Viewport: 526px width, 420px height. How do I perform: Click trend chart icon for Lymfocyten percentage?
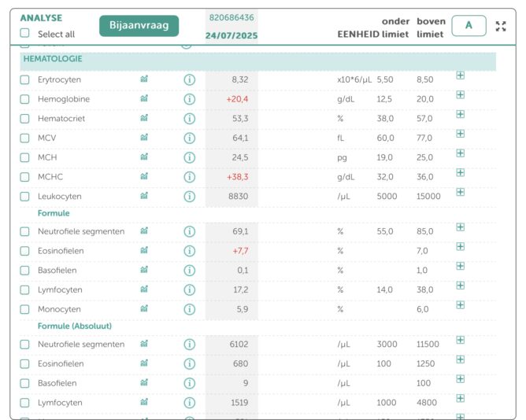click(144, 289)
